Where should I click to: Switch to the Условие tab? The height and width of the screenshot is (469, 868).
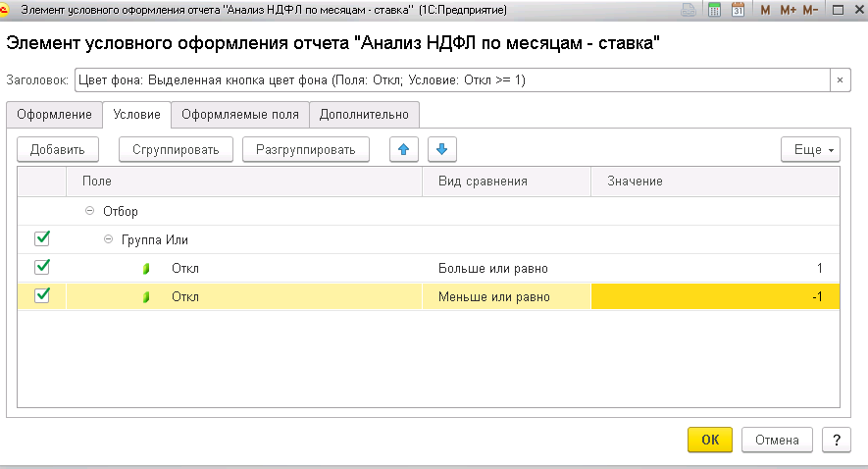tap(136, 115)
